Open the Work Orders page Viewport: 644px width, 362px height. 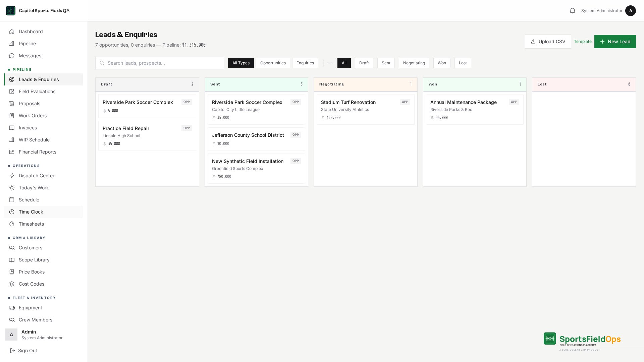pos(44,116)
